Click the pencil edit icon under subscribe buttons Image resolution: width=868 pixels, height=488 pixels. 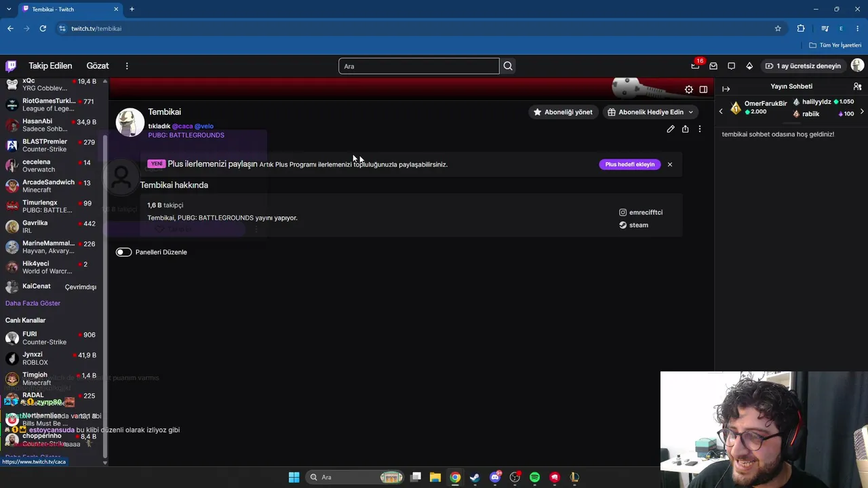point(671,129)
